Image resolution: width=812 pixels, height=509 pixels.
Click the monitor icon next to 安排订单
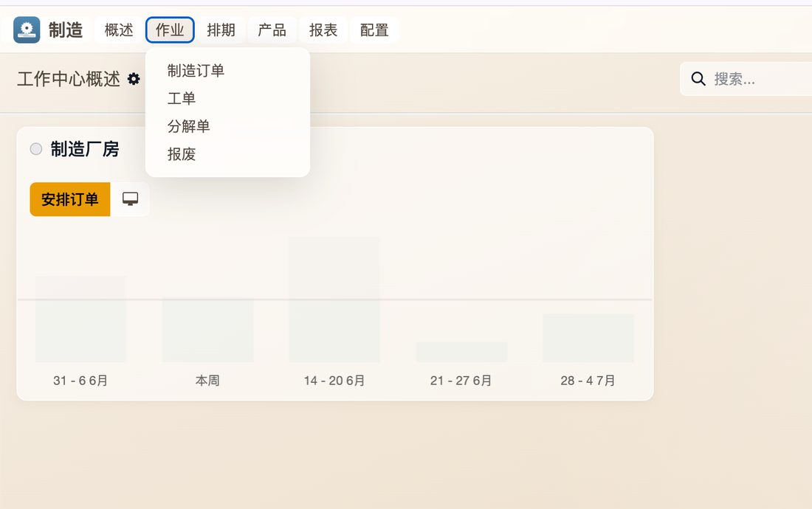click(130, 199)
